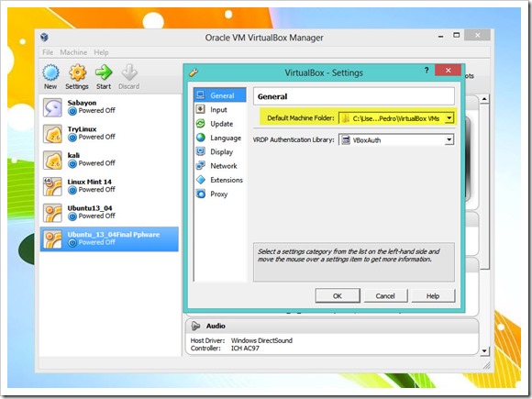Viewport: 532px width, 399px height.
Task: Select the Update settings category
Action: [x=220, y=124]
